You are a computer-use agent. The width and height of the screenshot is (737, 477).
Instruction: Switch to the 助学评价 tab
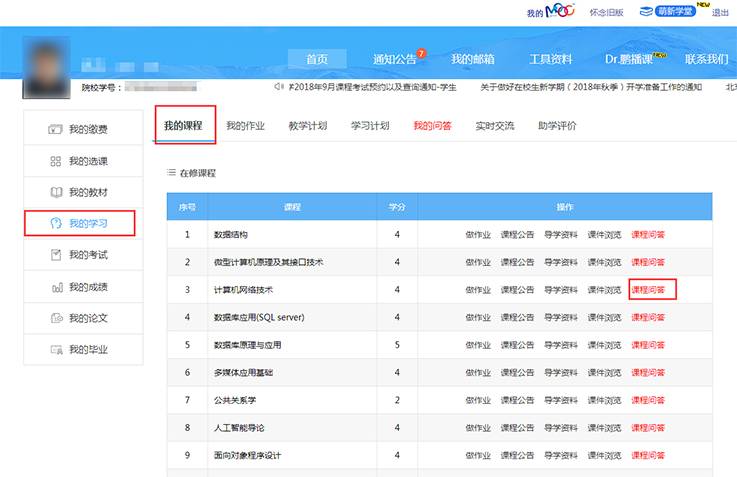click(x=557, y=125)
